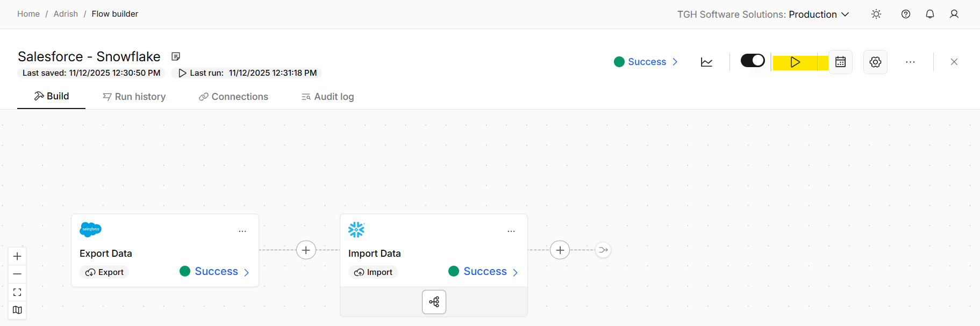Go to Adrish breadcrumb
This screenshot has height=326, width=980.
click(66, 14)
